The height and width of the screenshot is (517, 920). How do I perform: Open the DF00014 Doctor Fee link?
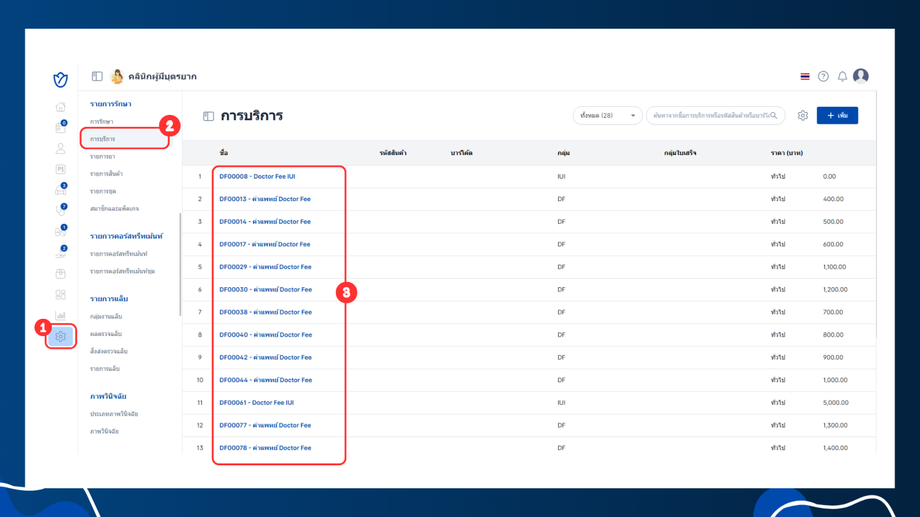tap(265, 221)
